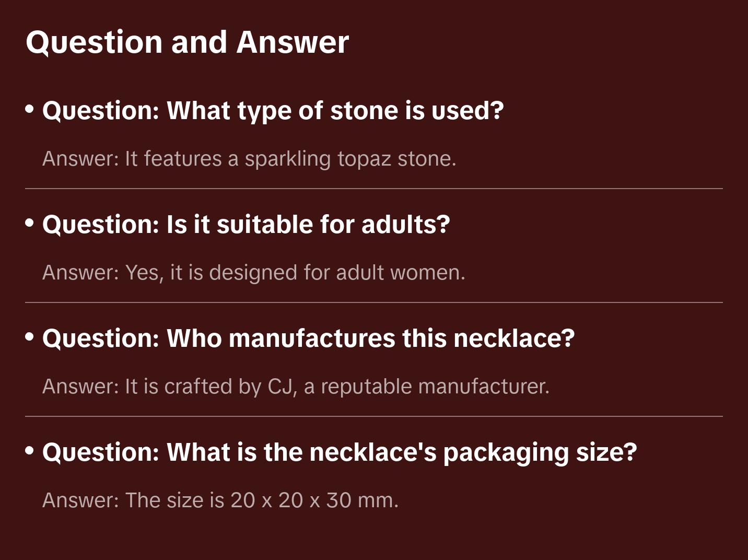Click the adult women answer text
748x560 pixels.
pos(253,273)
